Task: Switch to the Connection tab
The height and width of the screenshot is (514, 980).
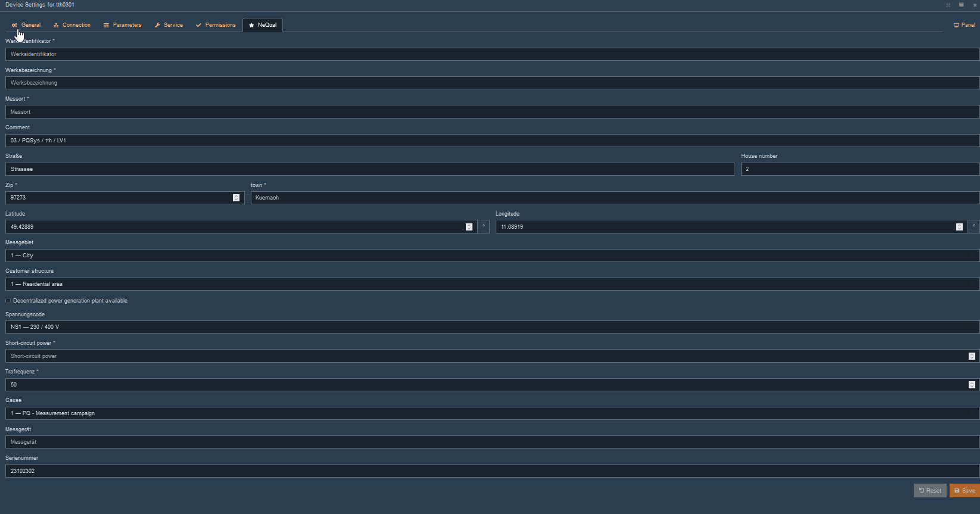Action: tap(72, 25)
